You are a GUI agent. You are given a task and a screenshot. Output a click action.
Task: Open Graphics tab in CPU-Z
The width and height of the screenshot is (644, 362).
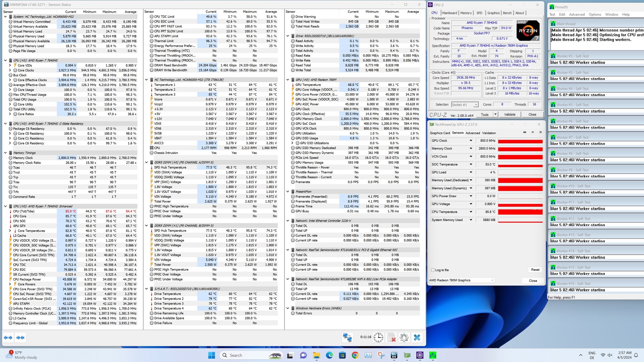click(493, 13)
